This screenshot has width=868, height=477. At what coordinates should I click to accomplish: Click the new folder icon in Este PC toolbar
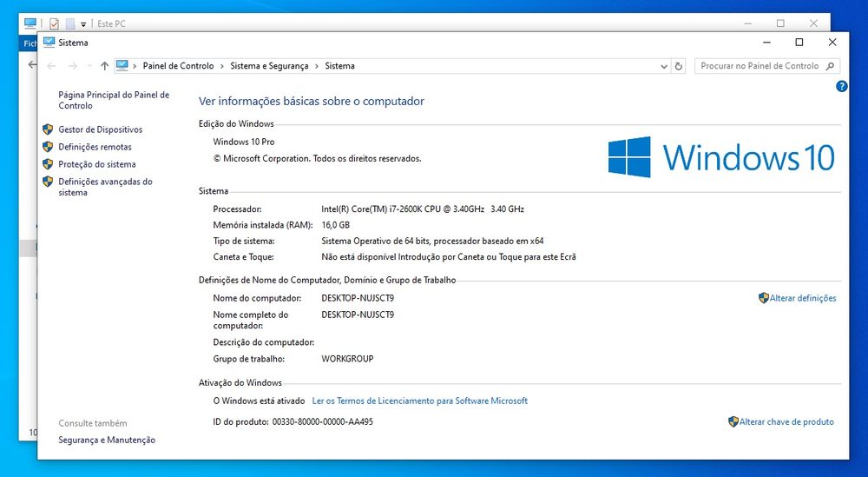[x=69, y=23]
